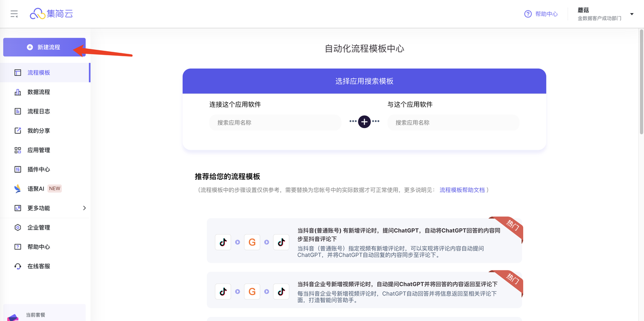Click the ChatGPT G icon in 企业号 template

[252, 291]
